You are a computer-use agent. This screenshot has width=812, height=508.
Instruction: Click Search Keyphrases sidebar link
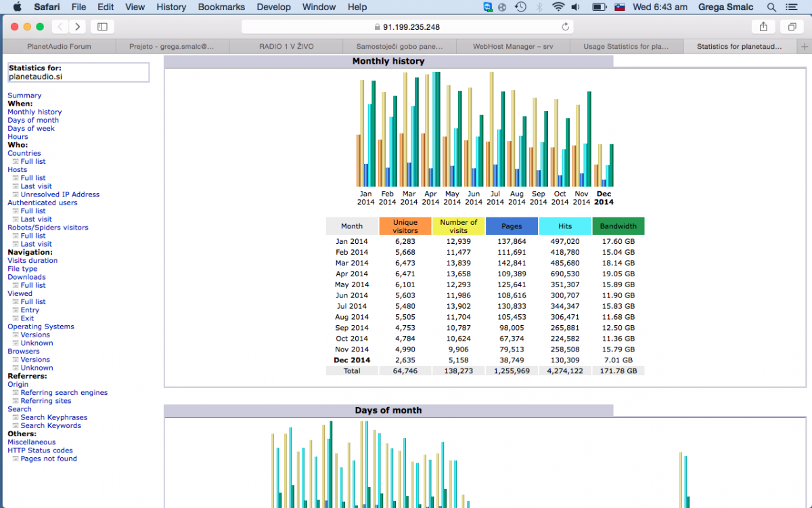pyautogui.click(x=53, y=417)
